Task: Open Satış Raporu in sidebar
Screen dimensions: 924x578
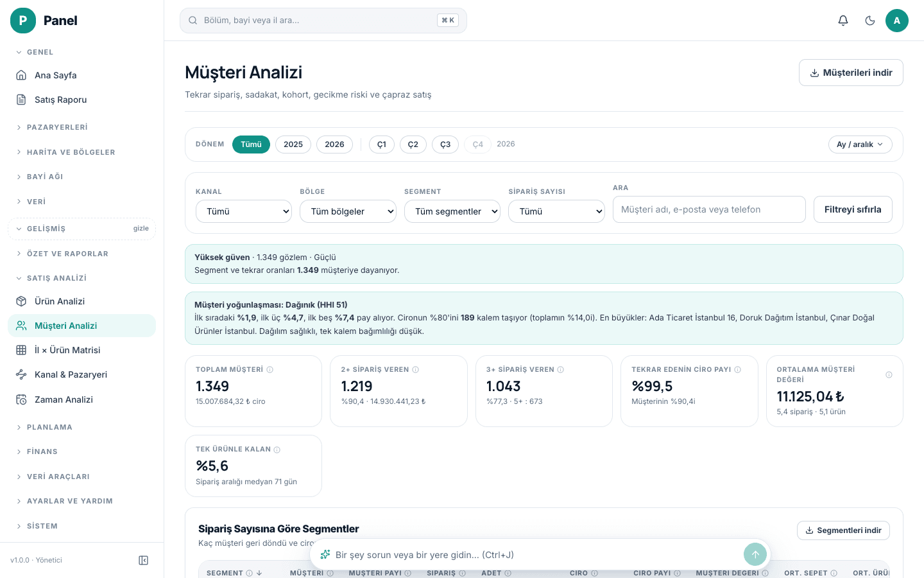Action: [x=81, y=100]
